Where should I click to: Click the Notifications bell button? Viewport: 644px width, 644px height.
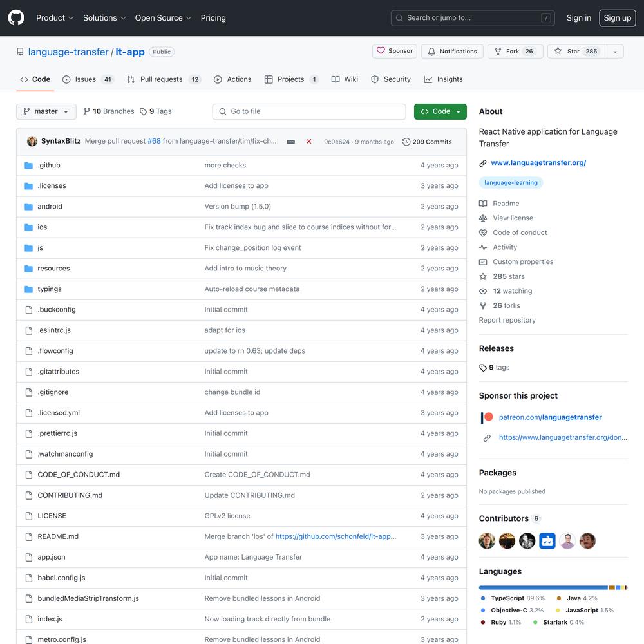(x=452, y=51)
